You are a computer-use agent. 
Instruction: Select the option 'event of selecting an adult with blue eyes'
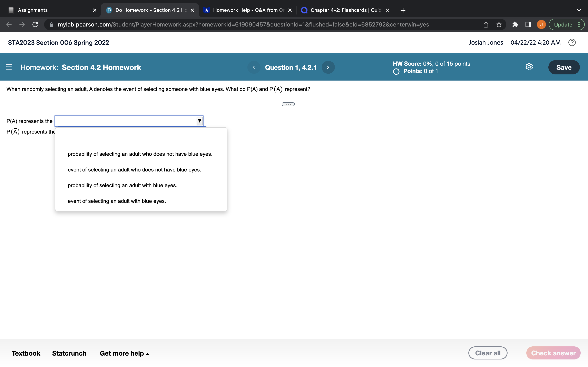117,201
